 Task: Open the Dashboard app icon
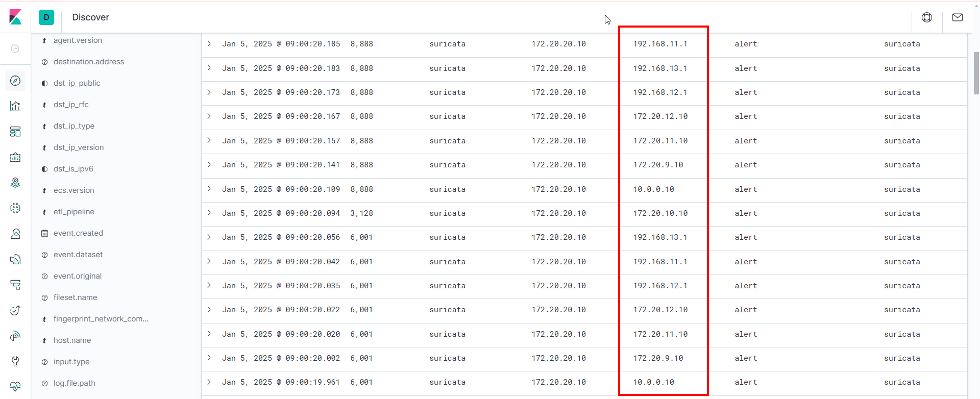pyautogui.click(x=15, y=132)
